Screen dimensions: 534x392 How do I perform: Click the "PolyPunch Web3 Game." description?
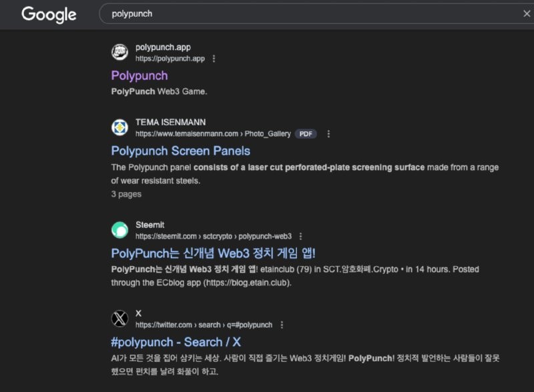tap(159, 91)
